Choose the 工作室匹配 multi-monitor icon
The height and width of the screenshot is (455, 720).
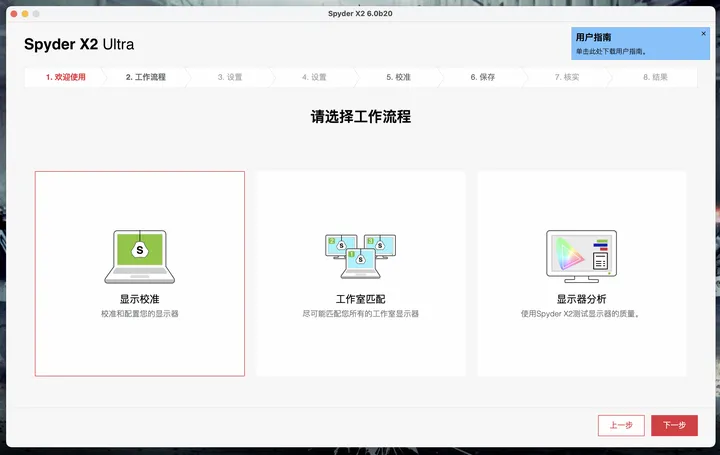tap(360, 256)
